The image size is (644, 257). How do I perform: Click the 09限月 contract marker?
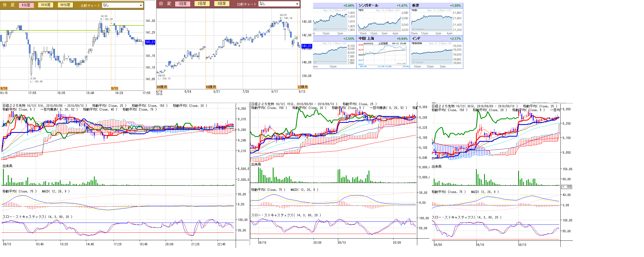pos(211,87)
